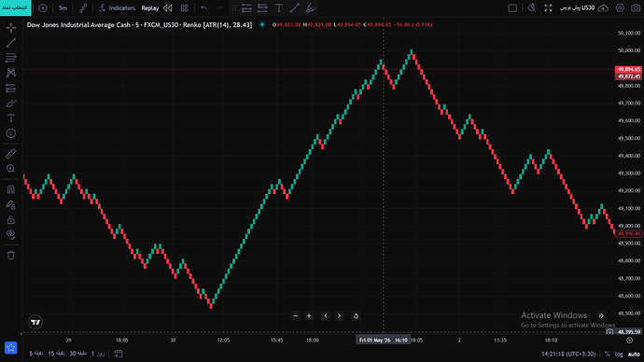
Task: Select the 1 day Persian range tab
Action: (98, 354)
